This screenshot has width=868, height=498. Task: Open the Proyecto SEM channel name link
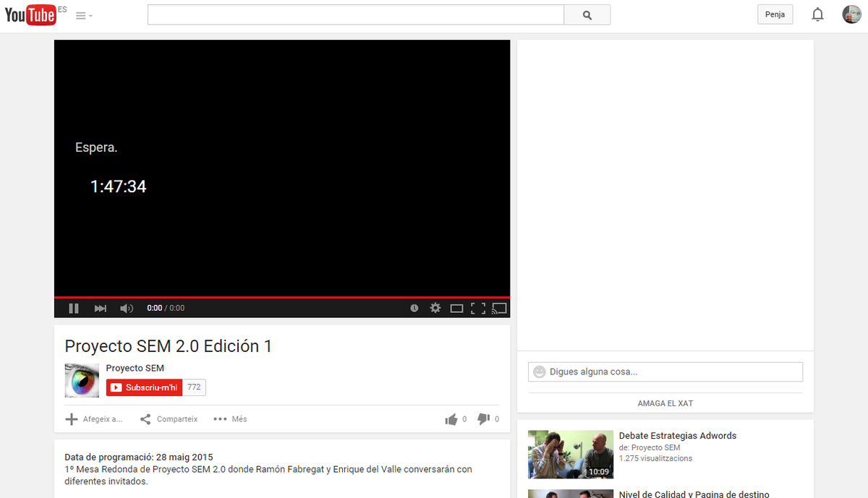pyautogui.click(x=135, y=368)
